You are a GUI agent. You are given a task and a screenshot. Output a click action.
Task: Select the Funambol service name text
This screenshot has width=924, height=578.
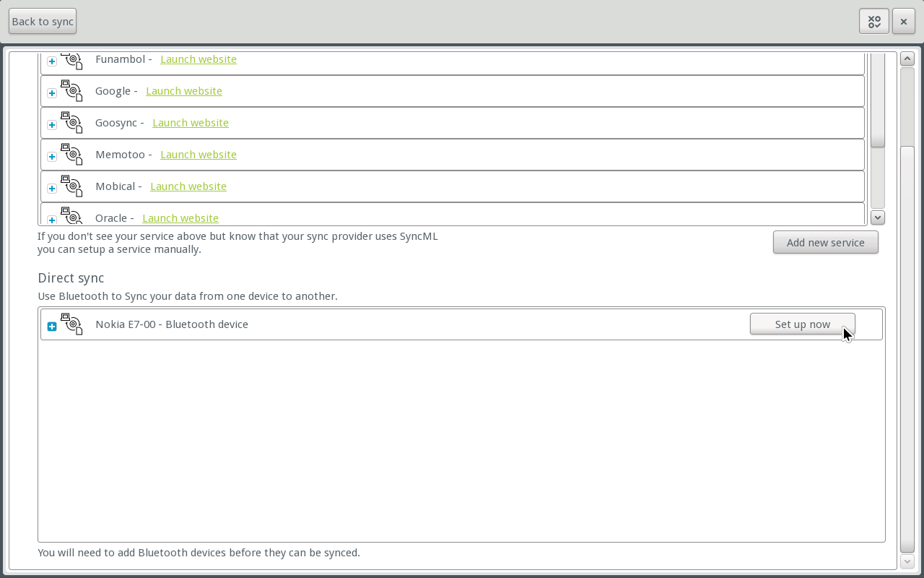[x=120, y=59]
